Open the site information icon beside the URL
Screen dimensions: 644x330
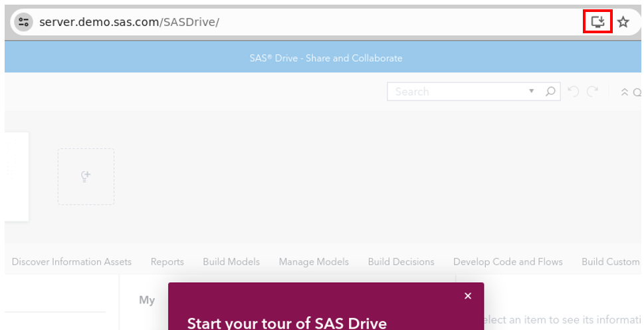click(23, 22)
